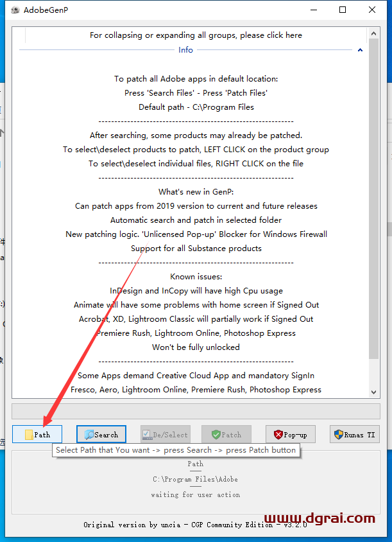Click the list scrollbar down arrow

[373, 392]
